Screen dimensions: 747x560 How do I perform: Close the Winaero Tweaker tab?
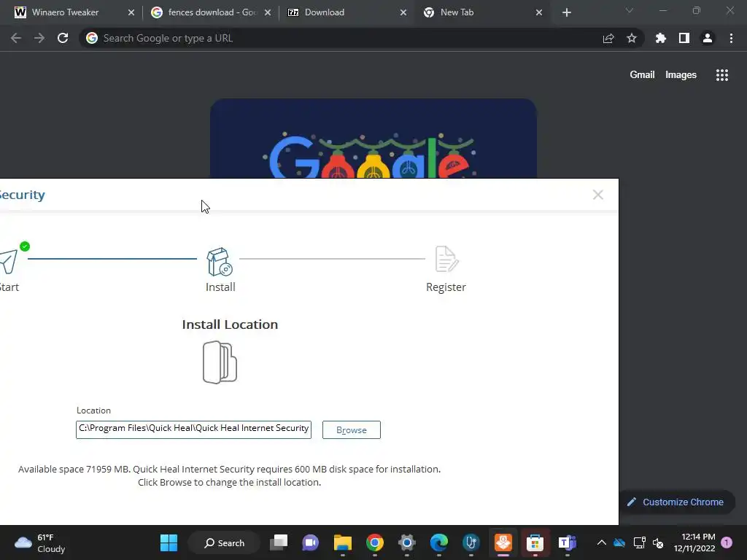pyautogui.click(x=131, y=12)
